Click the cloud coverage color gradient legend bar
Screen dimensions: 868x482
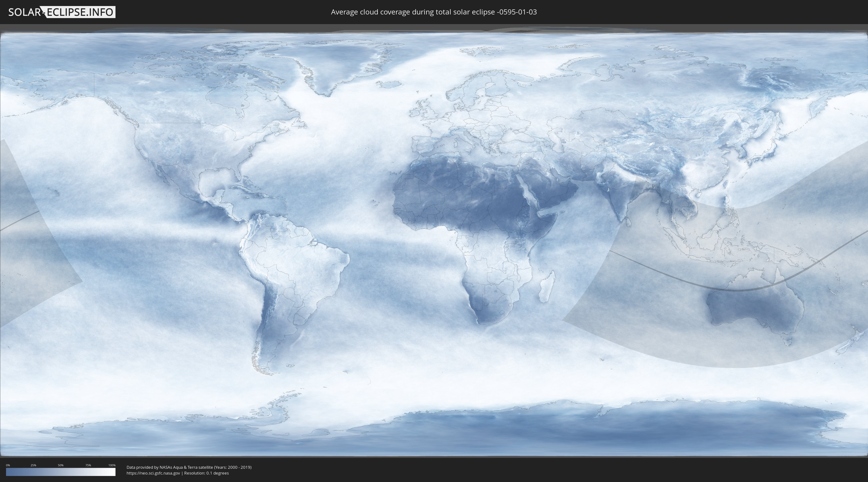61,472
